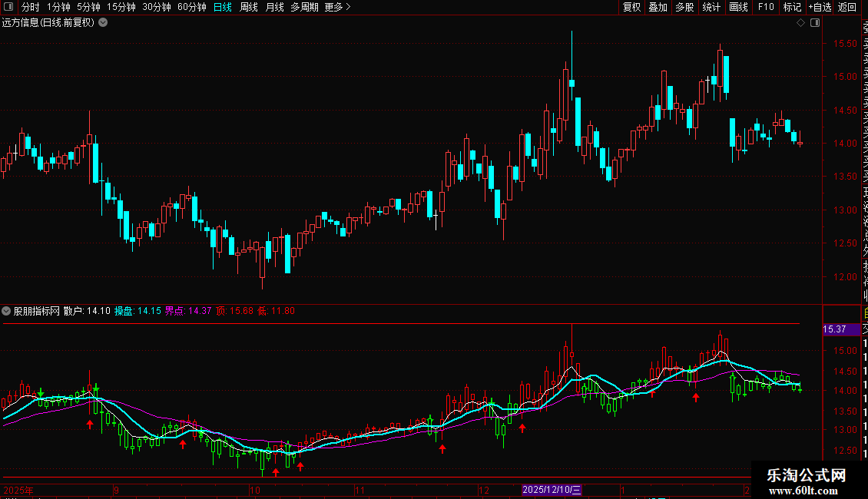868x499 pixels.
Task: Click the 14.00 label on main price axis
Action: click(845, 144)
